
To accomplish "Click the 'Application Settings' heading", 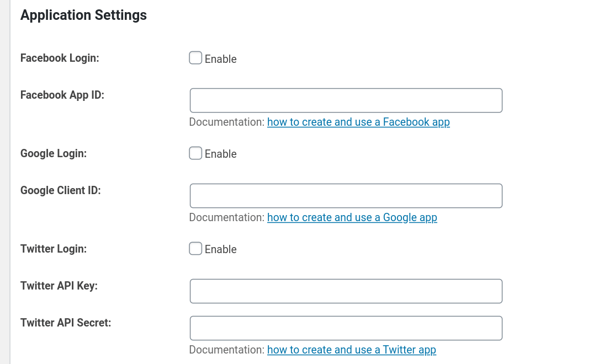I will 83,15.
